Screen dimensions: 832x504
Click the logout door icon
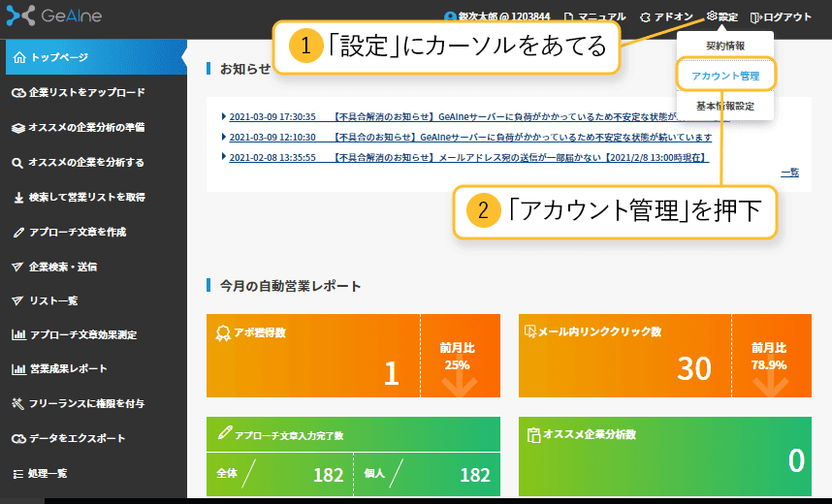pos(756,17)
